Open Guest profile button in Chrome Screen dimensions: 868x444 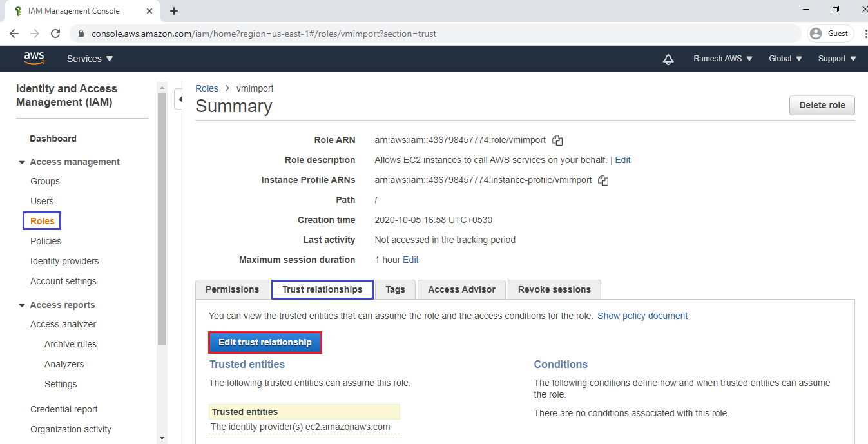click(x=830, y=34)
